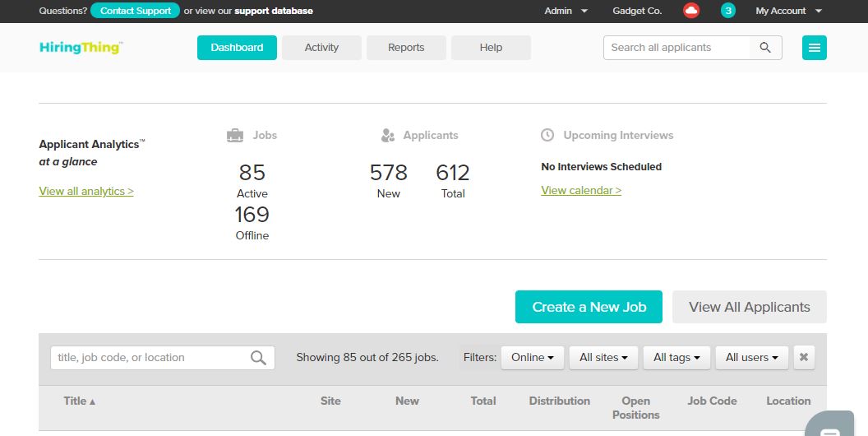Open the notifications badge showing 3

[728, 11]
